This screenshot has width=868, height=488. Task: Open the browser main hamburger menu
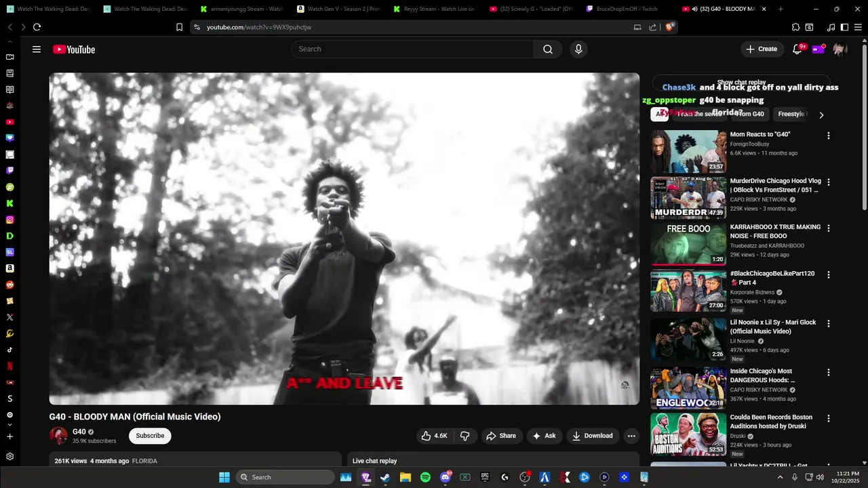(859, 27)
